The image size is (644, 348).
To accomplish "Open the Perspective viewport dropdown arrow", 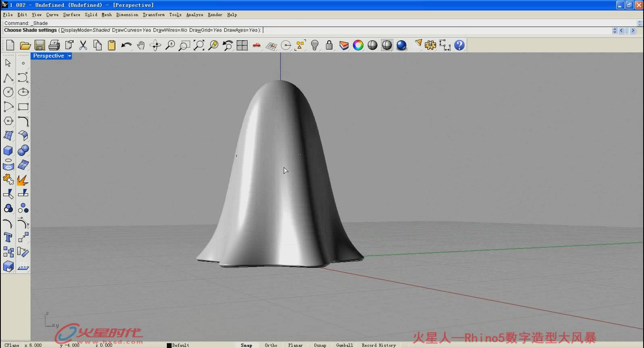I will point(69,56).
